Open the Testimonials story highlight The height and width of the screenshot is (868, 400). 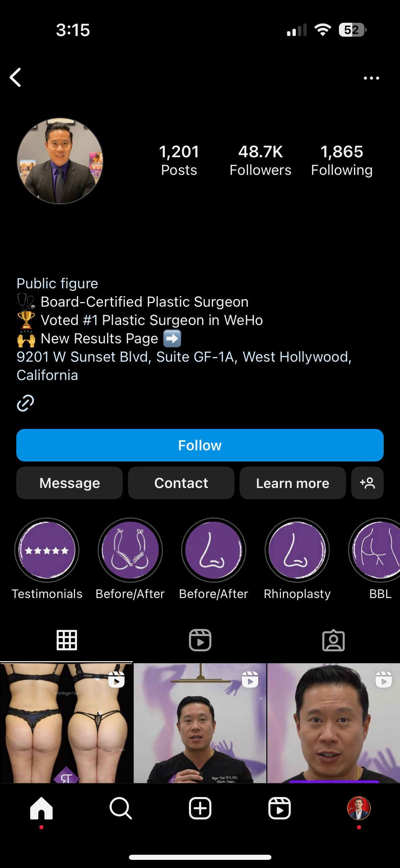pyautogui.click(x=47, y=550)
